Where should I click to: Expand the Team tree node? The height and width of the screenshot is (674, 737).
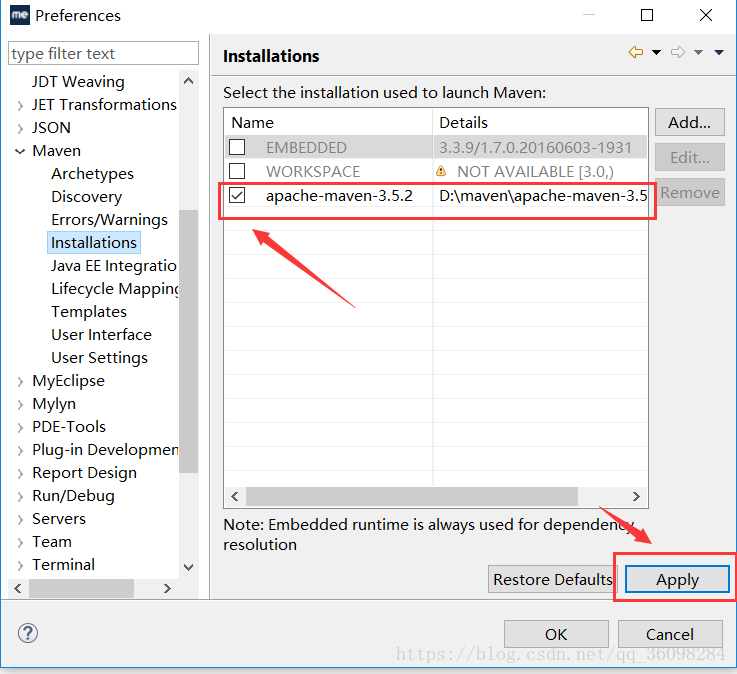tap(20, 542)
